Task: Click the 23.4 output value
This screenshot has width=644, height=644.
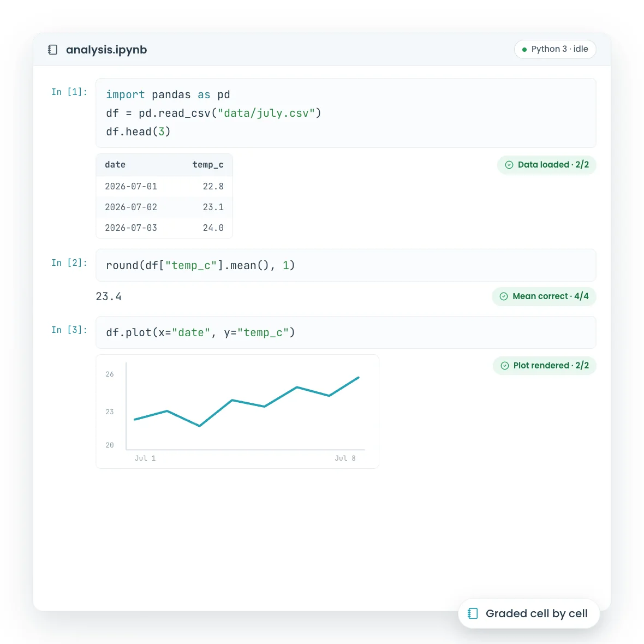Action: coord(109,296)
